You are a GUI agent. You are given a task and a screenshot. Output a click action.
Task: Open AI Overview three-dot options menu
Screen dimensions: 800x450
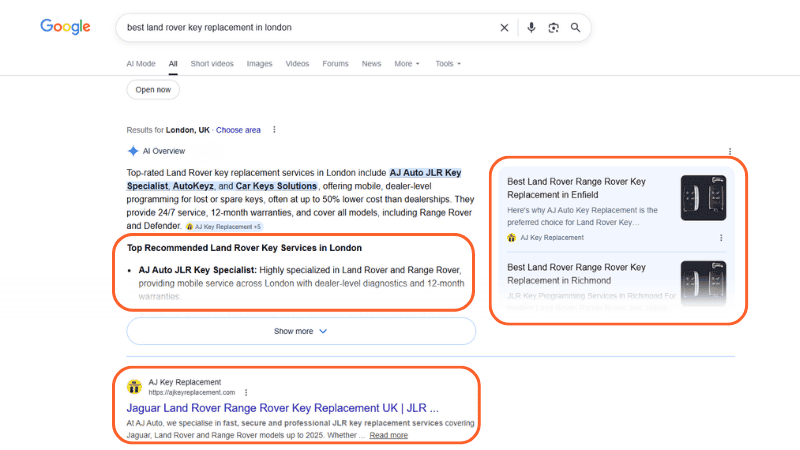[730, 151]
